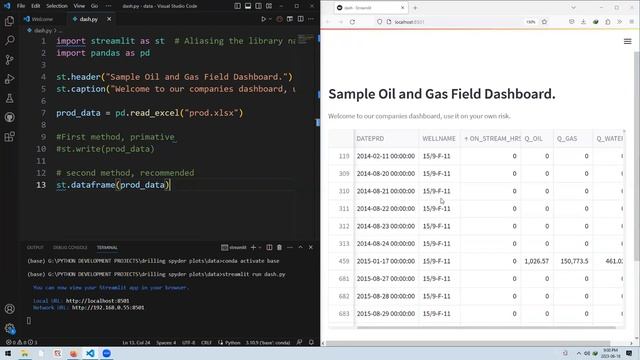Sort table by Q_OIL column header
Screen dimensions: 640x360
click(x=537, y=139)
